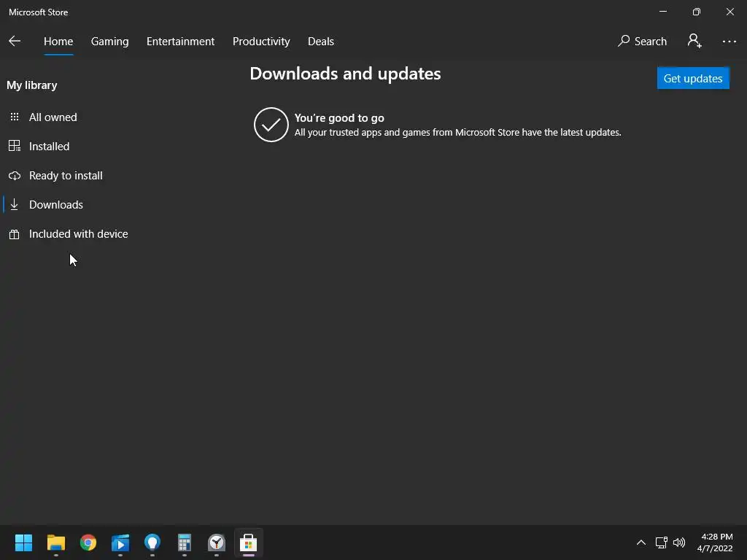Select the Productivity tab
747x560 pixels.
click(x=261, y=42)
